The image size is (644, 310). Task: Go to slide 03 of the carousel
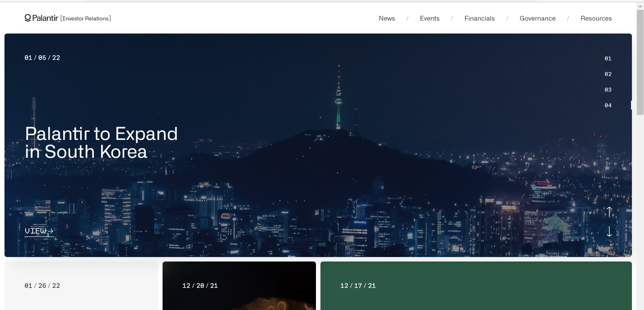[x=608, y=90]
